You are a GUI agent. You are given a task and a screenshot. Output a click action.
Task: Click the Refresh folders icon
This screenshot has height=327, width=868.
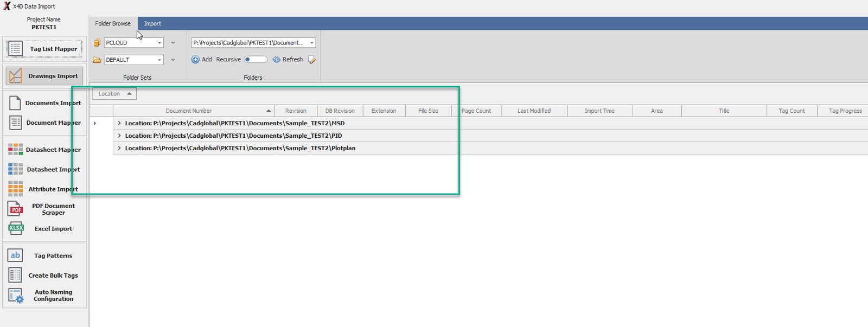tap(277, 60)
